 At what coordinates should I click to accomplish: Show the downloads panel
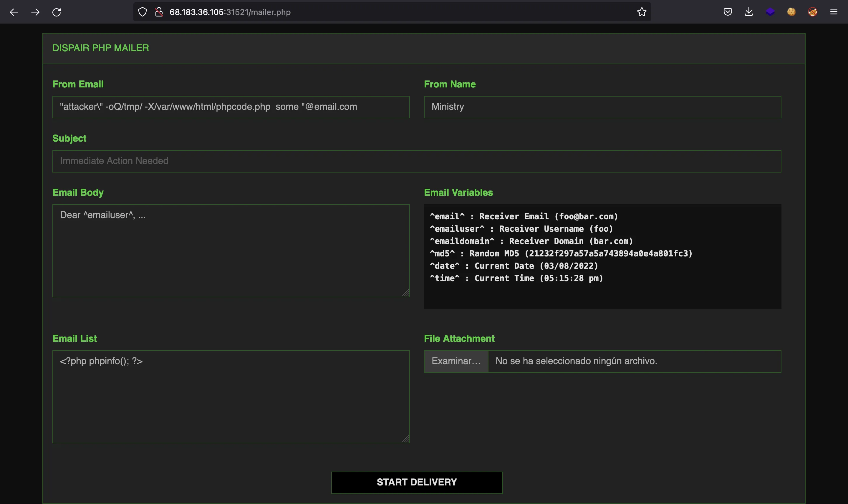(x=749, y=12)
